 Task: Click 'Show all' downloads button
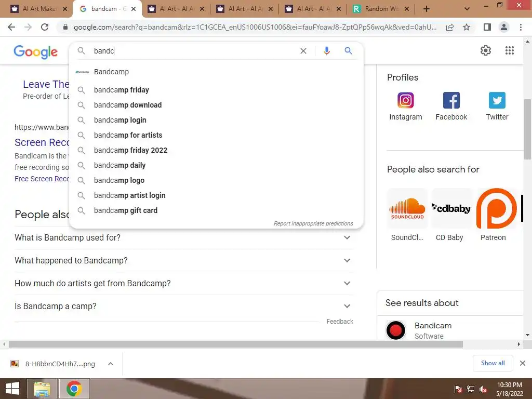coord(493,363)
